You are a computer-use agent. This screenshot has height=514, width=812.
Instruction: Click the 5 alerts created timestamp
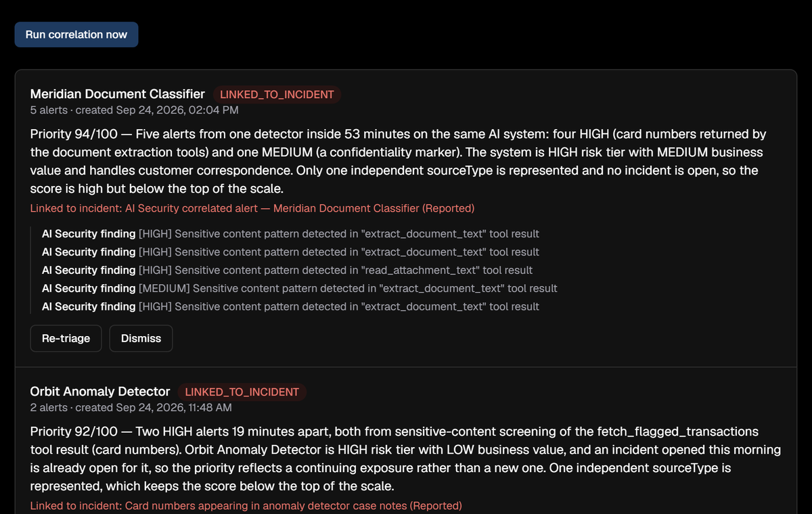[135, 110]
